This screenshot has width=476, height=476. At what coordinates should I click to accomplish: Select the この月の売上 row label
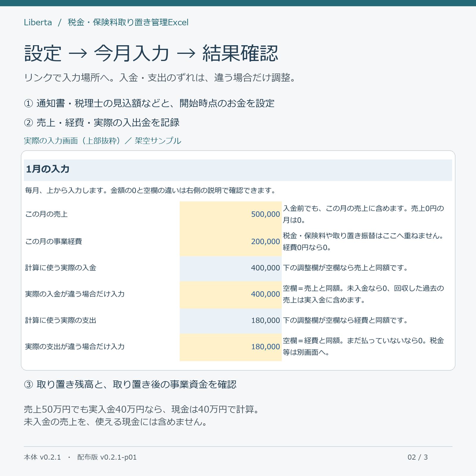click(46, 214)
